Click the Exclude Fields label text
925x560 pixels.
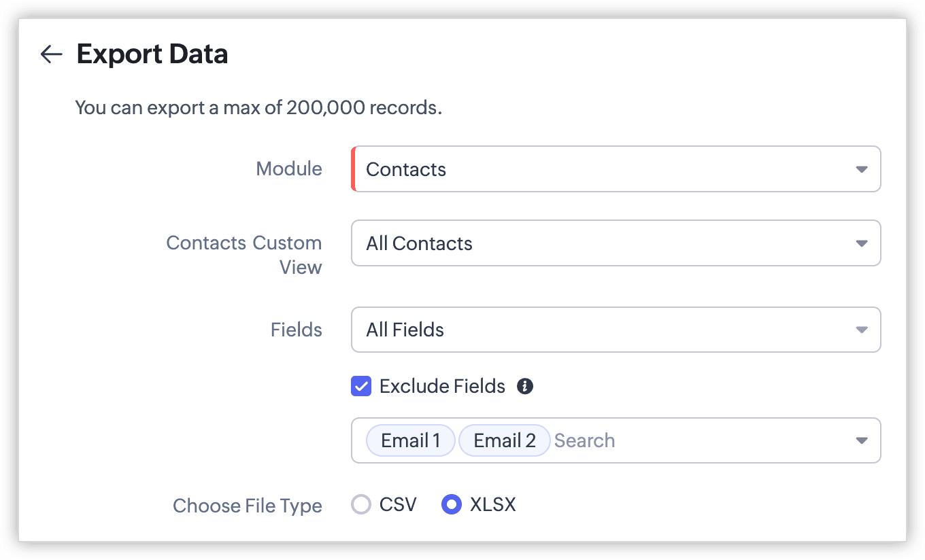(x=442, y=387)
